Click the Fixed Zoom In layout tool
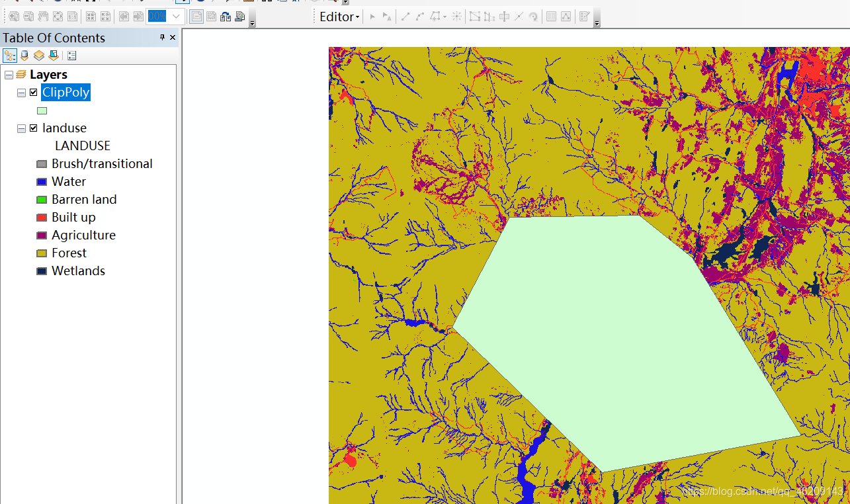850x504 pixels. coord(13,17)
